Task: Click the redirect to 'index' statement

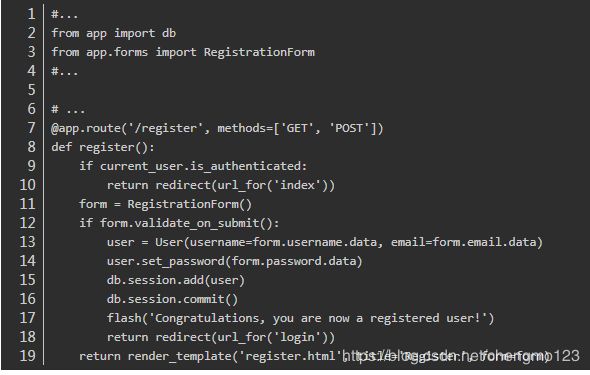Action: pos(221,185)
